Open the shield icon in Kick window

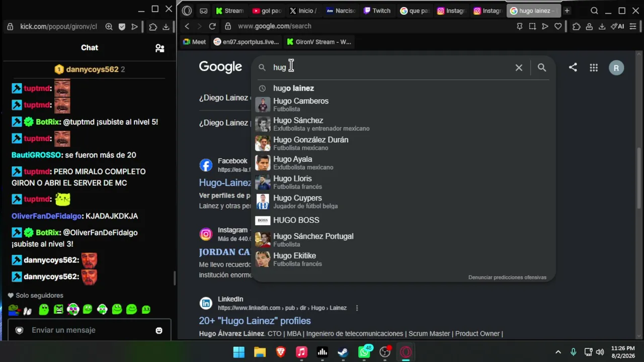tap(122, 27)
